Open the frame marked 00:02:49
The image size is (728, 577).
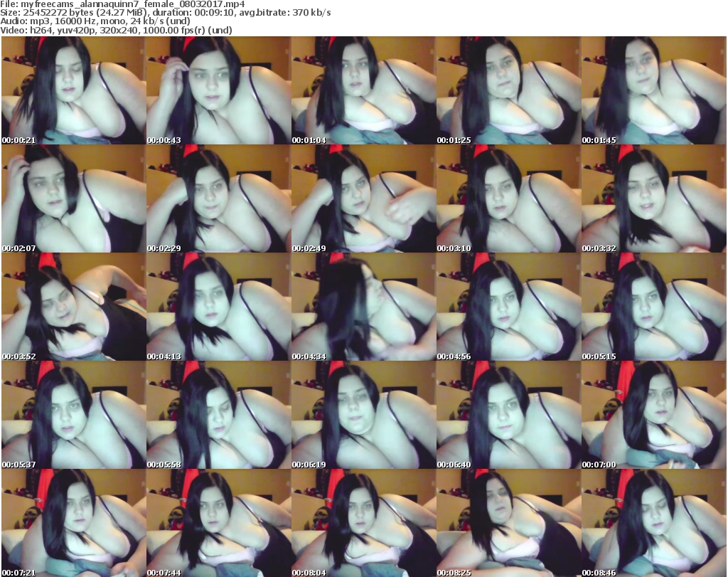click(x=363, y=198)
